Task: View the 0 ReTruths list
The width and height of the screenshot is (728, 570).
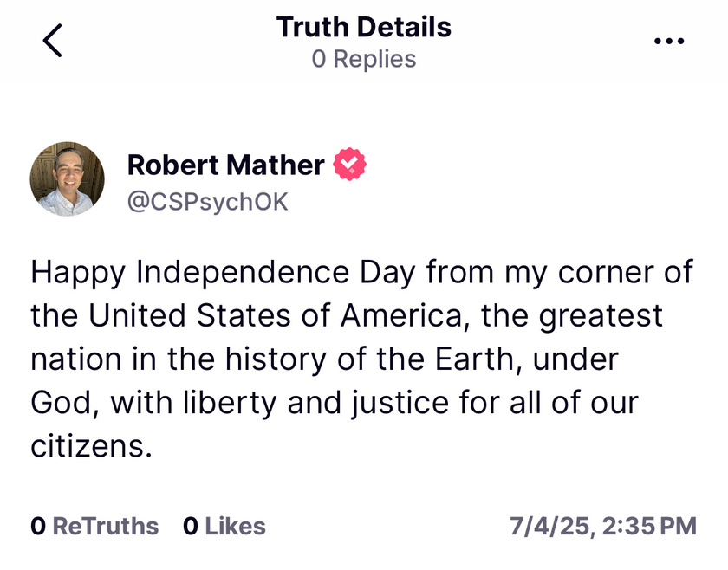Action: tap(94, 527)
